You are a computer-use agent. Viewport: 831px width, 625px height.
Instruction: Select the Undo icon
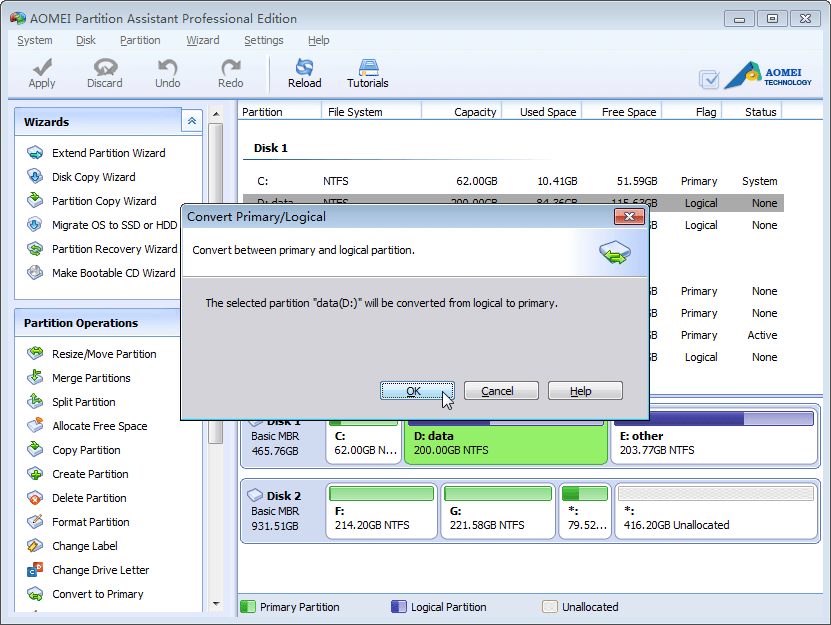[x=166, y=72]
